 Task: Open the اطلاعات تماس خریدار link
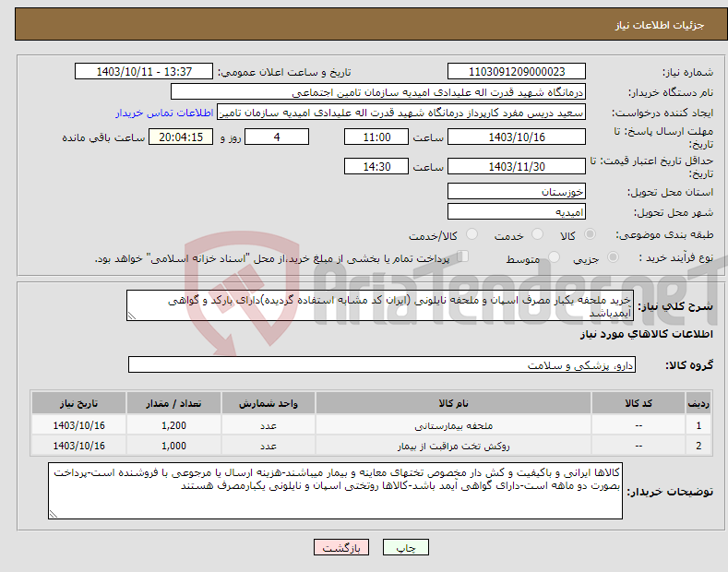(164, 113)
